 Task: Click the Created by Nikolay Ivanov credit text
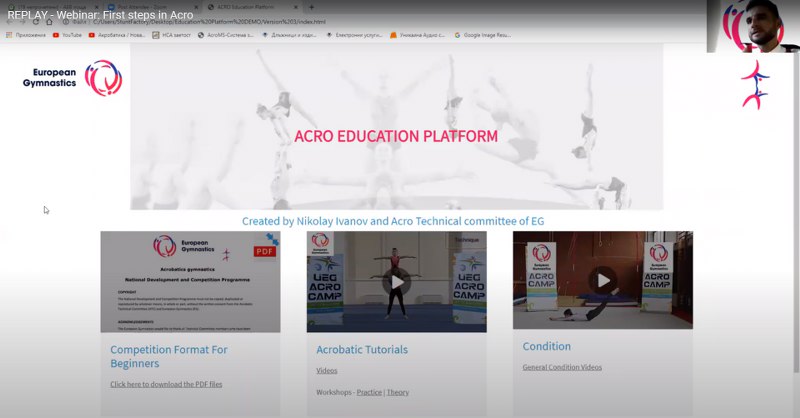[393, 221]
